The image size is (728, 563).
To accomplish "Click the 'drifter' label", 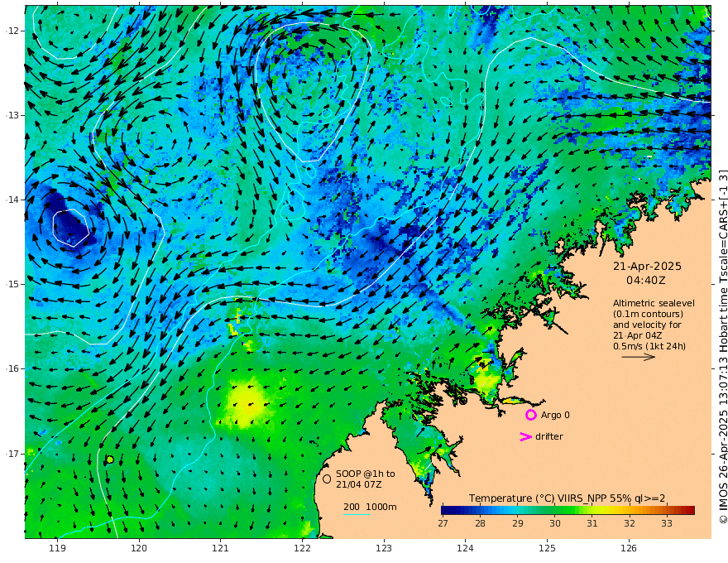I will (x=549, y=436).
